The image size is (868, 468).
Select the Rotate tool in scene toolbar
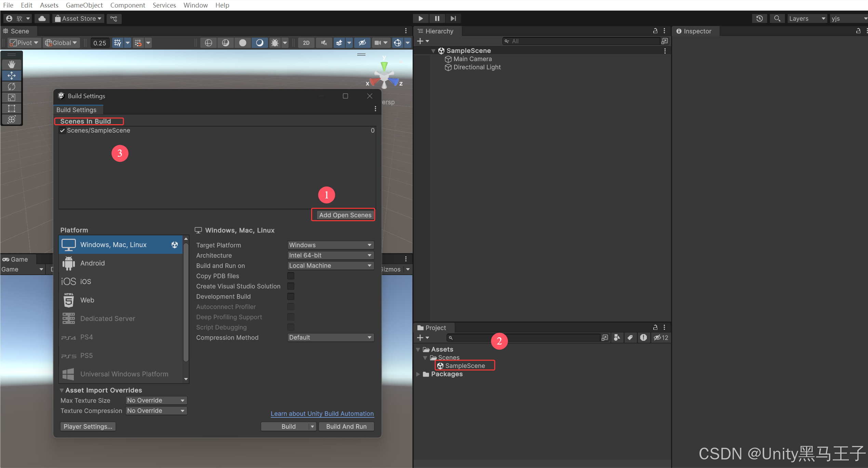[x=12, y=87]
